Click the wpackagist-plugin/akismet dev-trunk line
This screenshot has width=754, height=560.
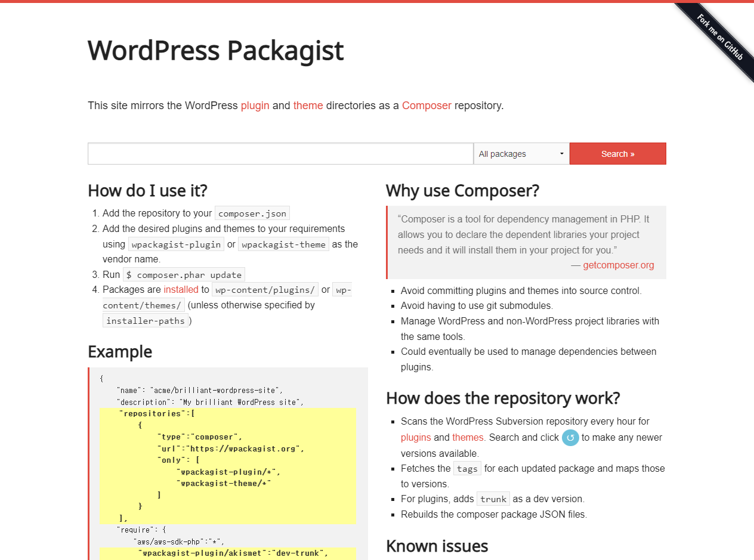click(233, 553)
